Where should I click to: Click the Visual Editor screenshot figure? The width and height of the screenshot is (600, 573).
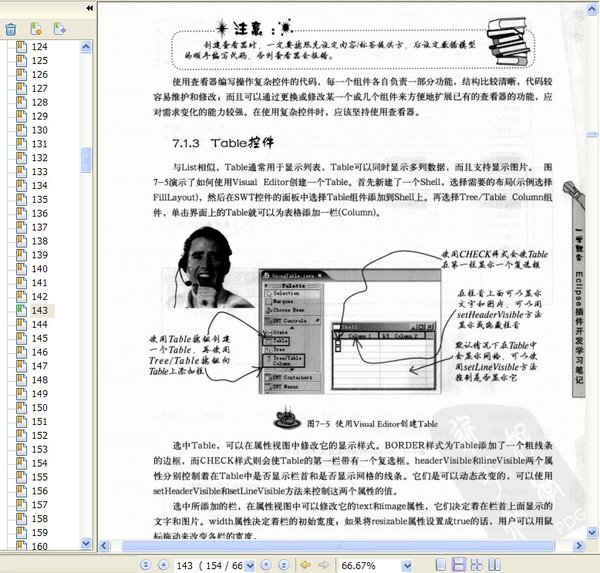pyautogui.click(x=350, y=331)
